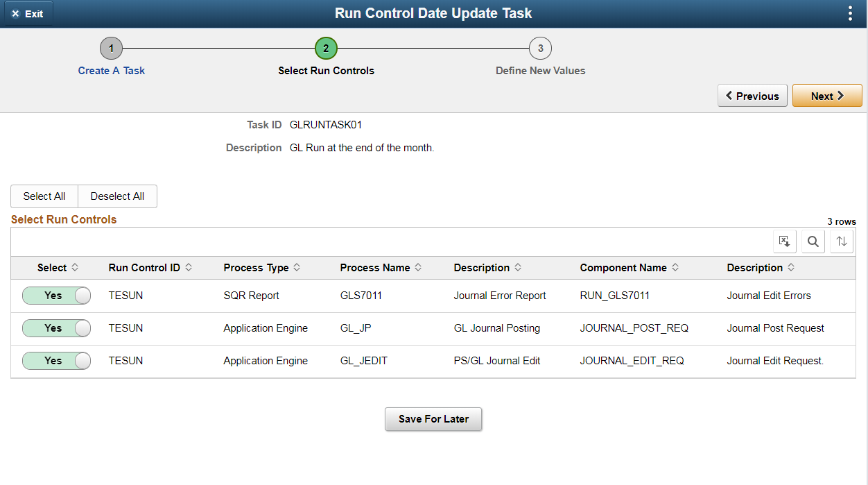Click the Journal Error Report description cell

point(500,296)
